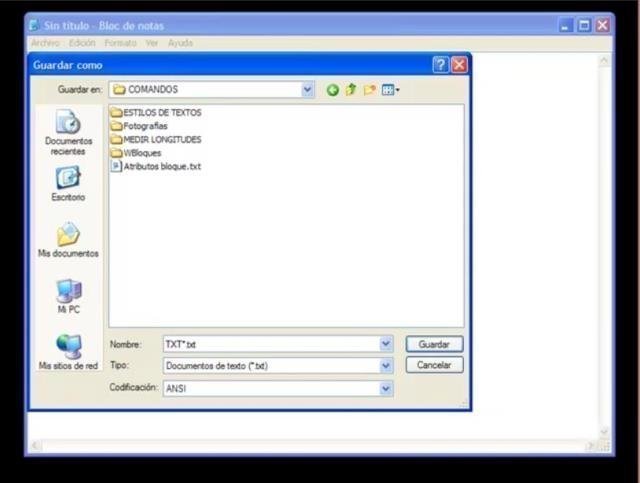Image resolution: width=640 pixels, height=483 pixels.
Task: Click the dialog Help question mark button
Action: click(440, 65)
